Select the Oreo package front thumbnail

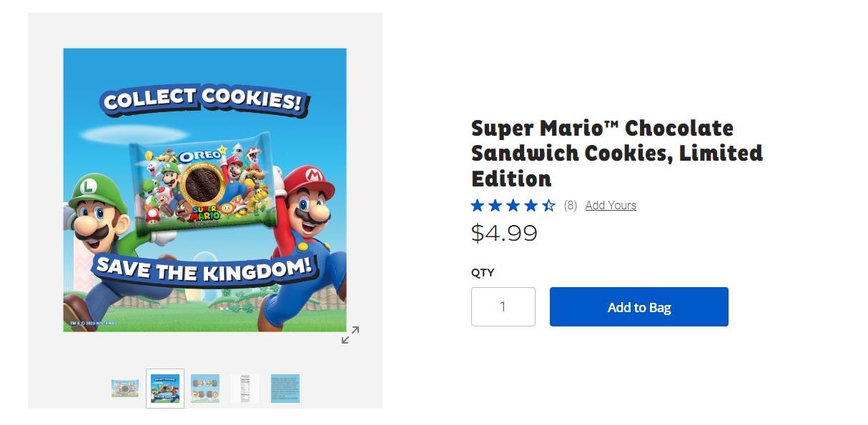[125, 389]
